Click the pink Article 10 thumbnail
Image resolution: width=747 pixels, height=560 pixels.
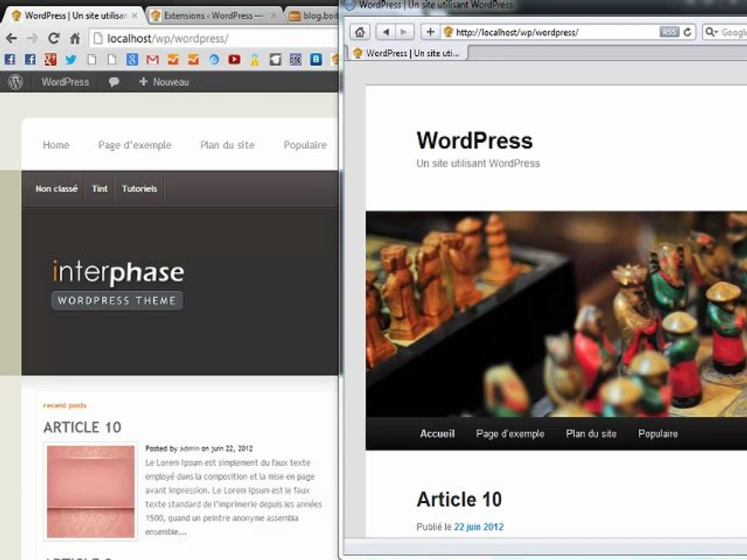90,492
